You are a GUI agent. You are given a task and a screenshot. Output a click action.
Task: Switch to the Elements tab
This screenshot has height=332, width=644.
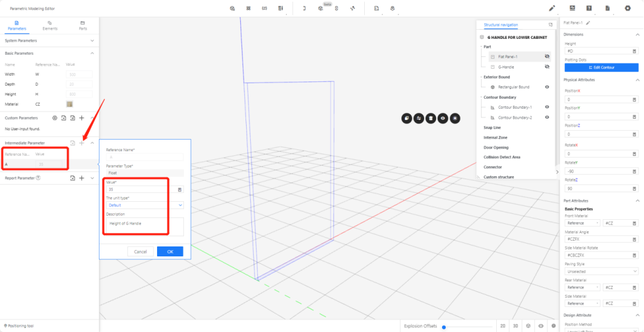(x=50, y=25)
